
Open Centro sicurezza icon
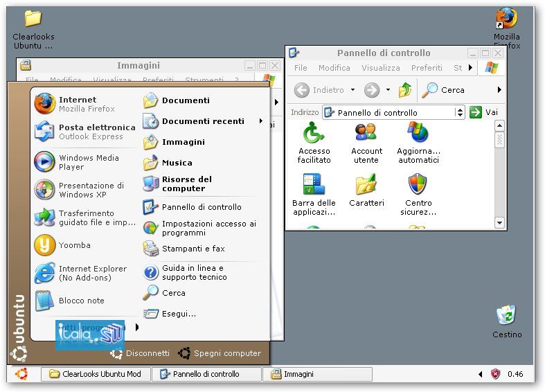pyautogui.click(x=418, y=195)
